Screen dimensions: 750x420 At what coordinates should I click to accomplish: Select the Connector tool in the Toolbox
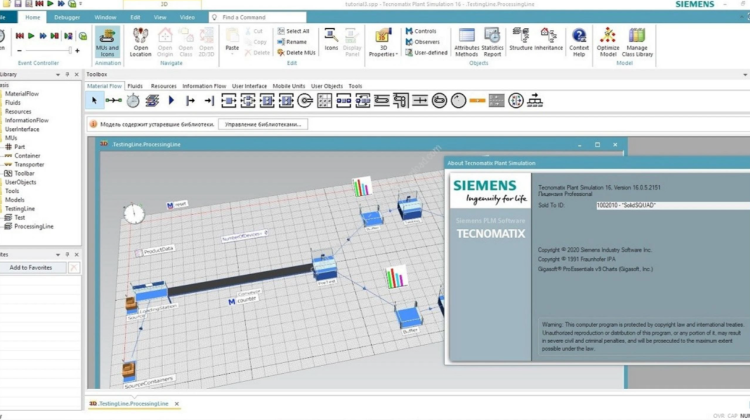[x=114, y=100]
